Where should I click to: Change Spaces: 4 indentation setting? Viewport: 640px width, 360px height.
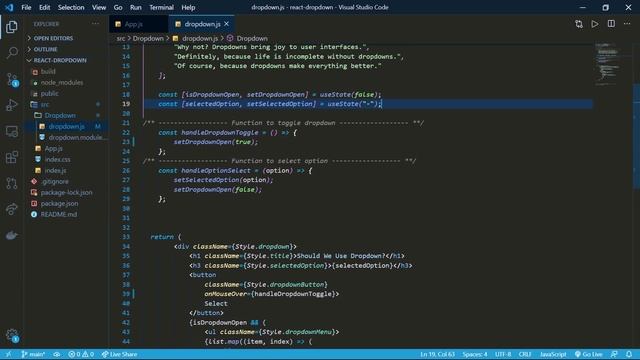coord(475,354)
